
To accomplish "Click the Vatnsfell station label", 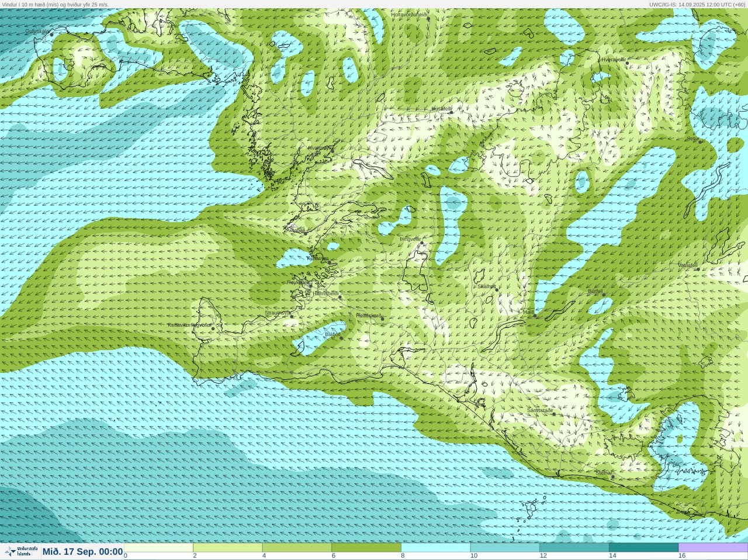I will point(688,265).
